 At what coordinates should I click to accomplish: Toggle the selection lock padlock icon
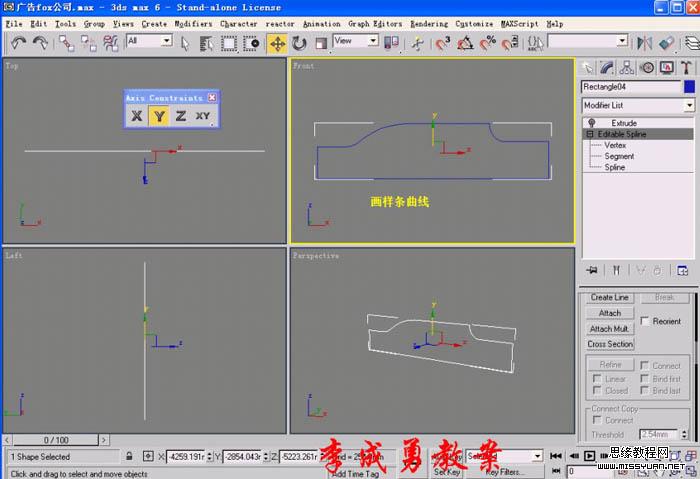tap(130, 456)
